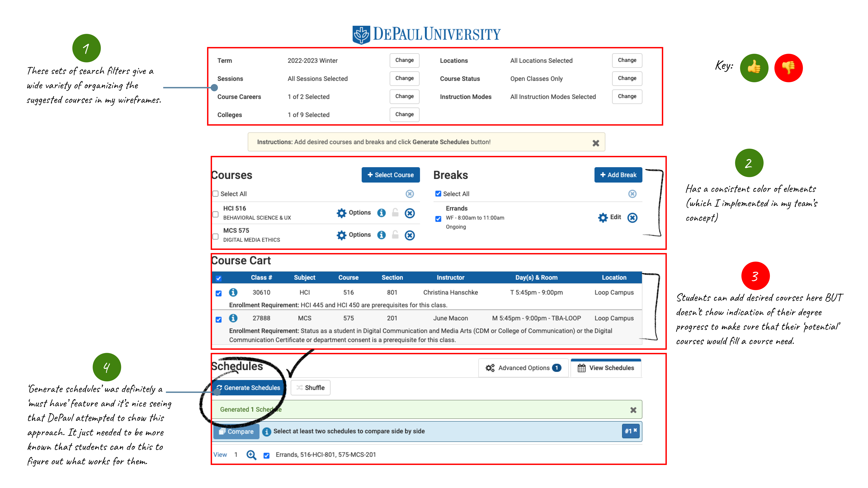The width and height of the screenshot is (868, 488).
Task: Switch to the View Schedules tab
Action: coord(606,368)
